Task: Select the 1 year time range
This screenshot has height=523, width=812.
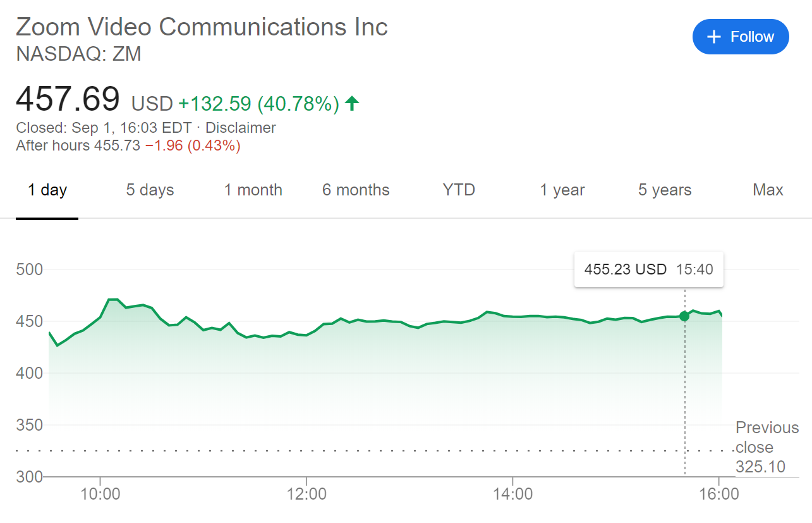Action: [561, 189]
